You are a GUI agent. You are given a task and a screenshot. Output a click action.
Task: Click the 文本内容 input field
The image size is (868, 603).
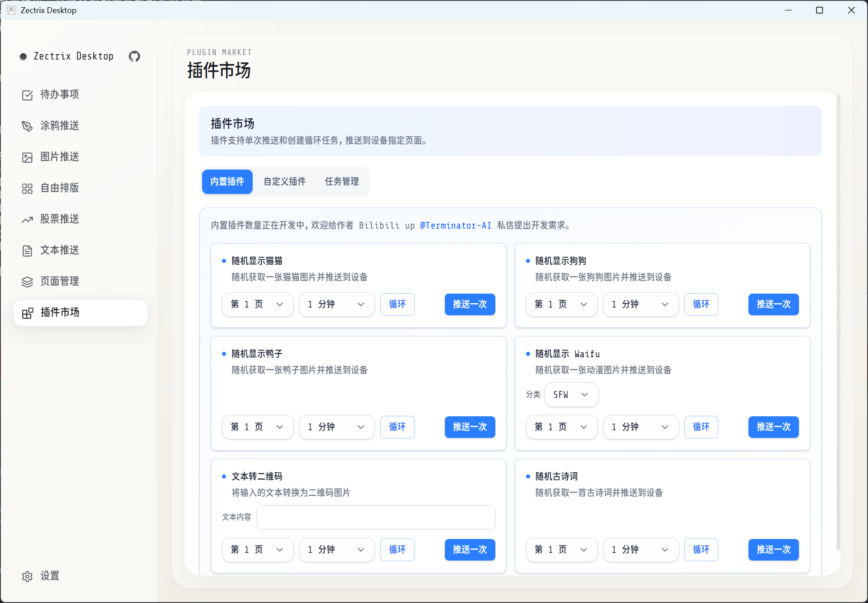point(375,517)
